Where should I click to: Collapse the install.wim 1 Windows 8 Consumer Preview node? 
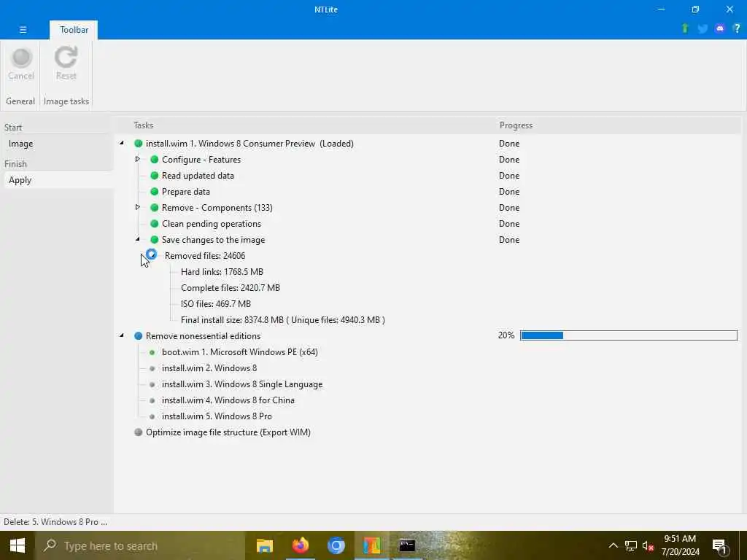(122, 143)
